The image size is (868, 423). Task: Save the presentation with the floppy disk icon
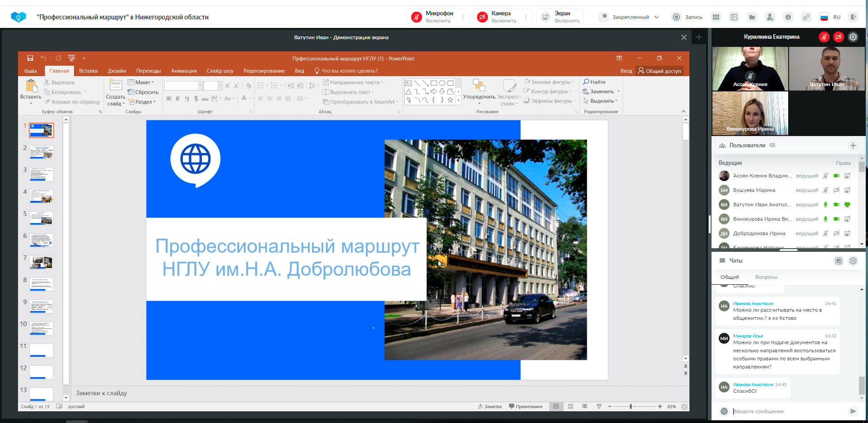30,58
